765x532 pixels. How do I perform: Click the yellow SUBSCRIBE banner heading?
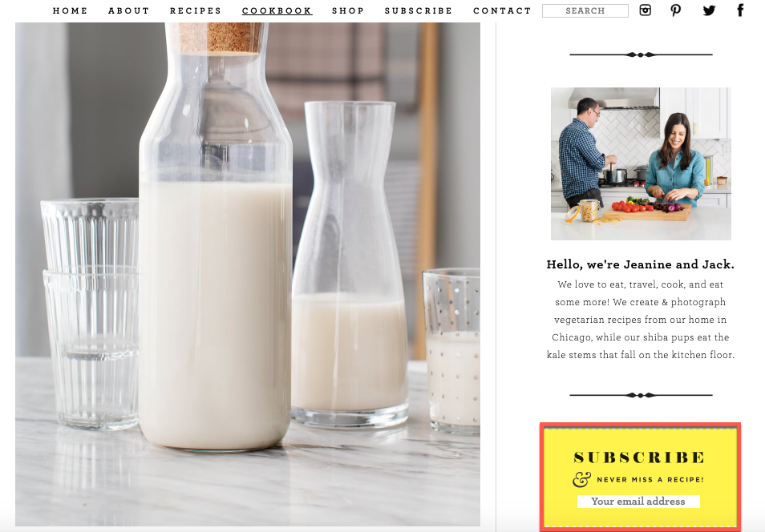pyautogui.click(x=639, y=457)
